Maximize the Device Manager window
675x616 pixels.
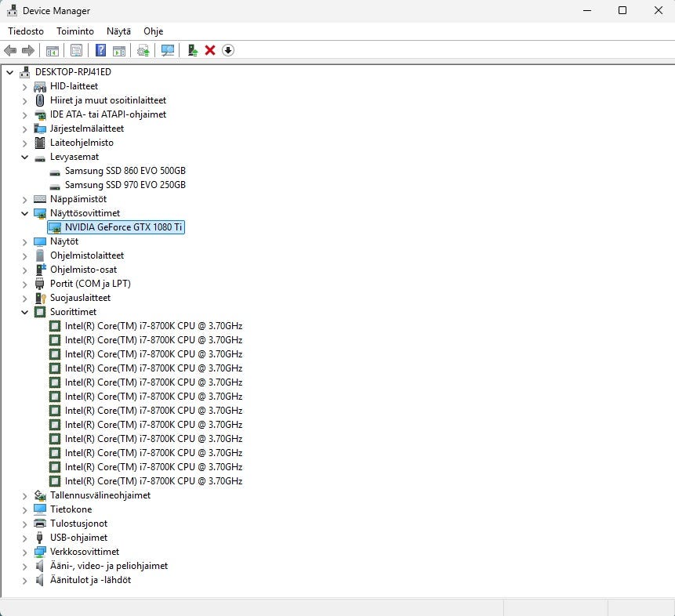622,10
